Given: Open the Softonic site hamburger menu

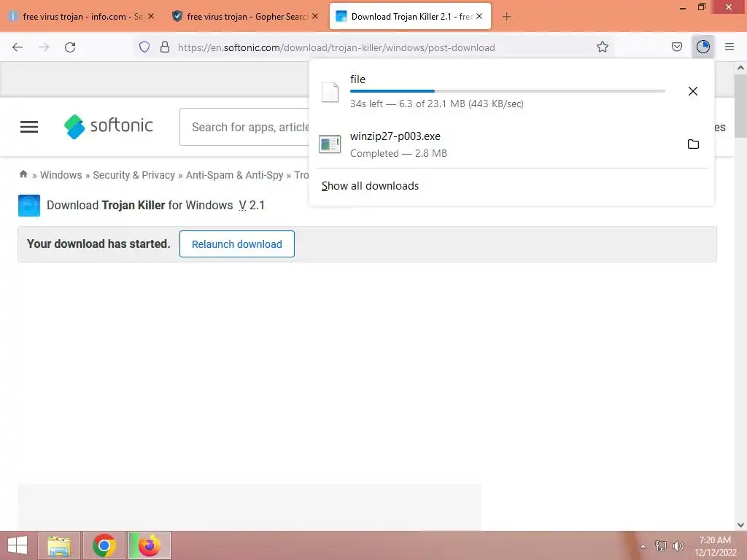Looking at the screenshot, I should coord(29,127).
